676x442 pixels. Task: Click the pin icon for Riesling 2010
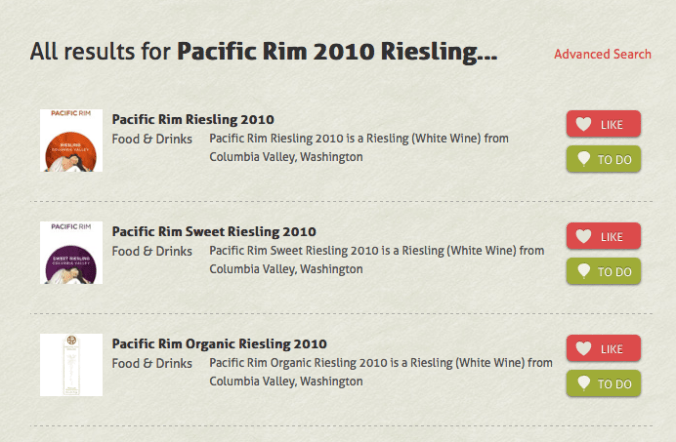[584, 159]
